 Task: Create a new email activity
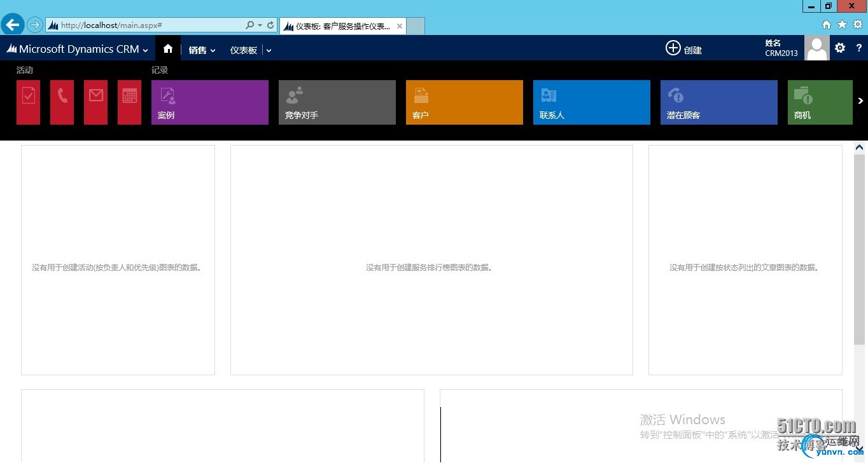[x=95, y=102]
